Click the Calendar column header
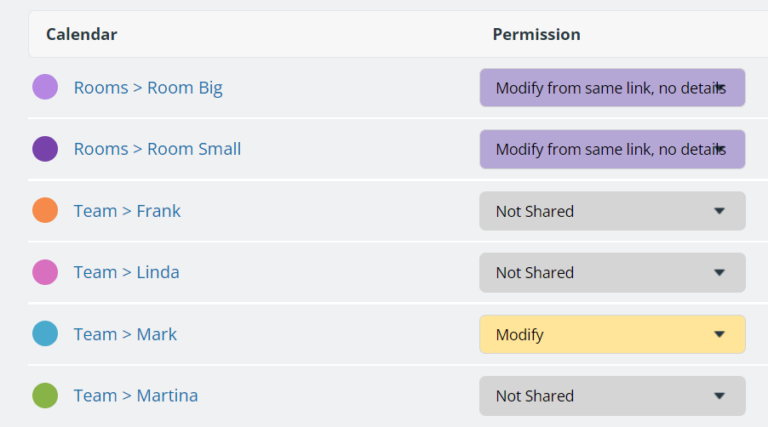768x427 pixels. click(81, 34)
